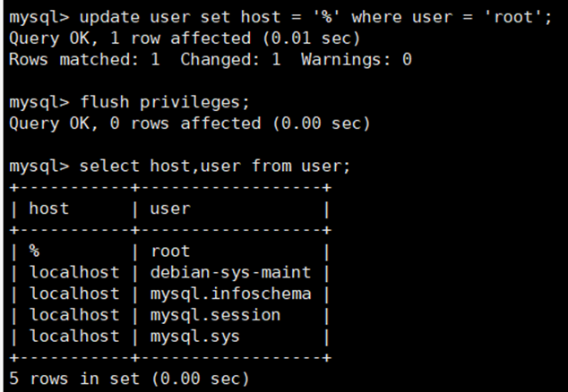Image resolution: width=568 pixels, height=392 pixels.
Task: Click the 'mysql.sys' user cell
Action: [194, 337]
